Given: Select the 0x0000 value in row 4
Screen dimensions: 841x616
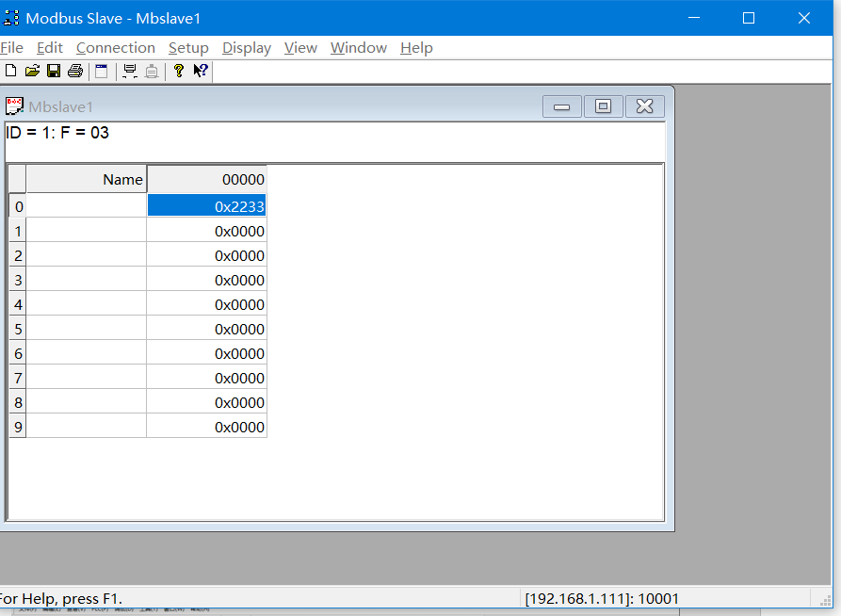Looking at the screenshot, I should click(206, 304).
